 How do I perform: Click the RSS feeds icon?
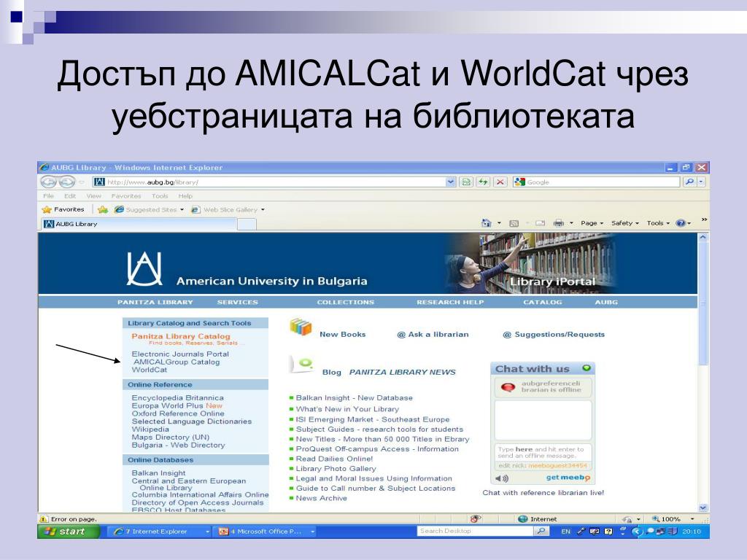tap(514, 223)
